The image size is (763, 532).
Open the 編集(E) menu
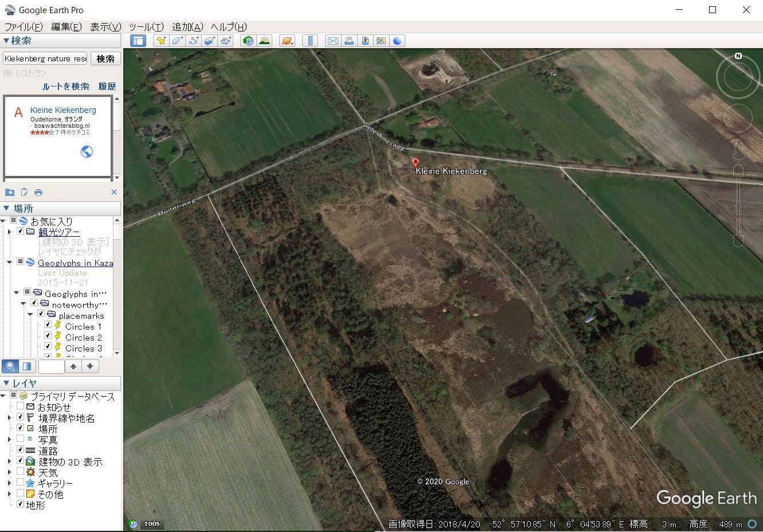[x=66, y=27]
